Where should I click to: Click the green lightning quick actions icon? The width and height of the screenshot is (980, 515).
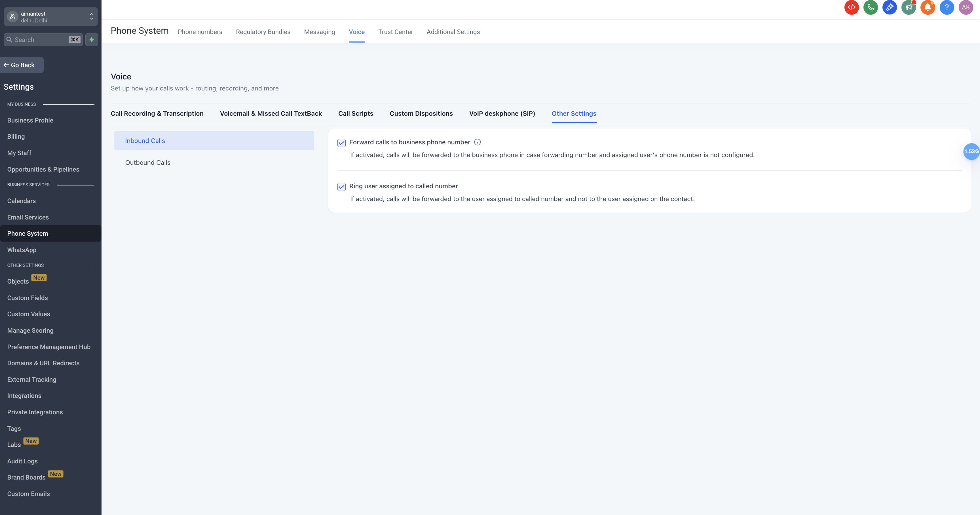coord(92,39)
